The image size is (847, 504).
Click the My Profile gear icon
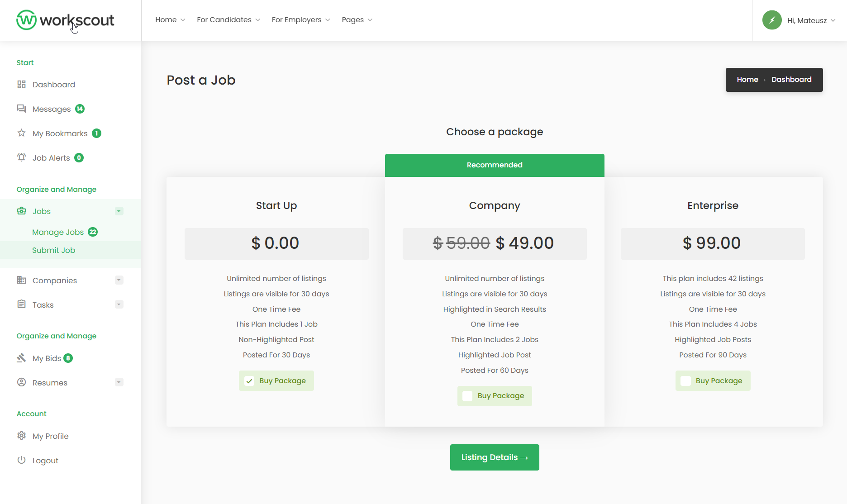click(21, 436)
